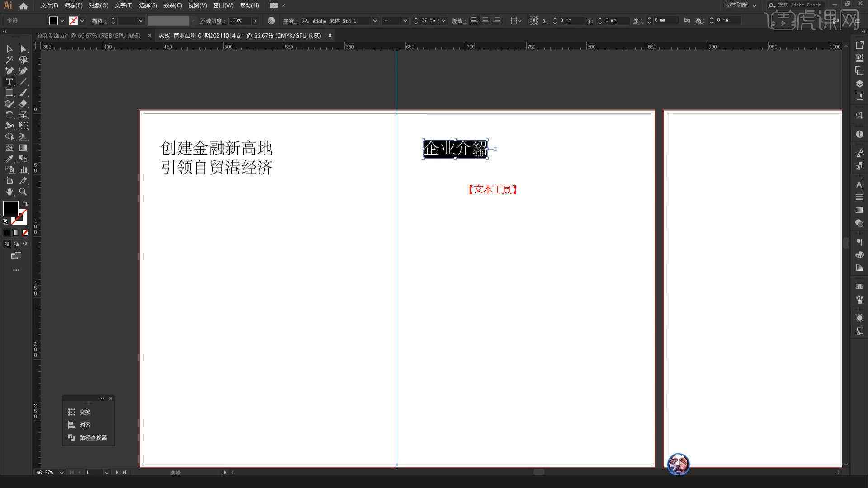Enable Draw Inside mode

(25, 244)
